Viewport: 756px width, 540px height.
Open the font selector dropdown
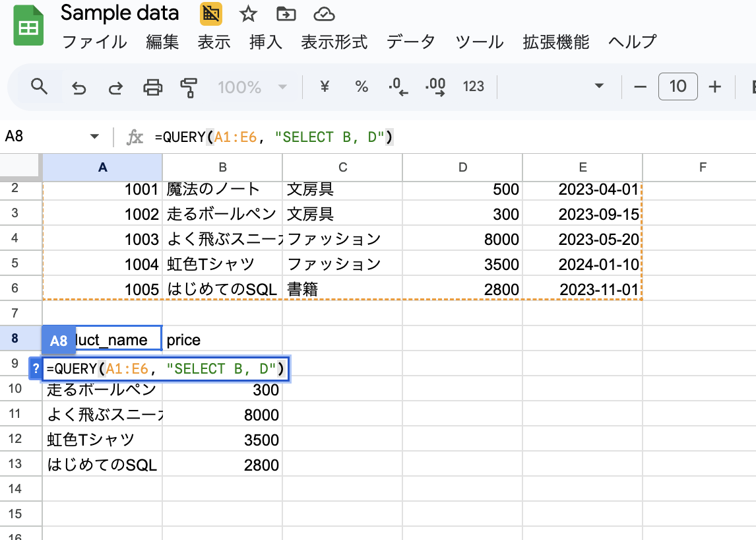(x=599, y=86)
